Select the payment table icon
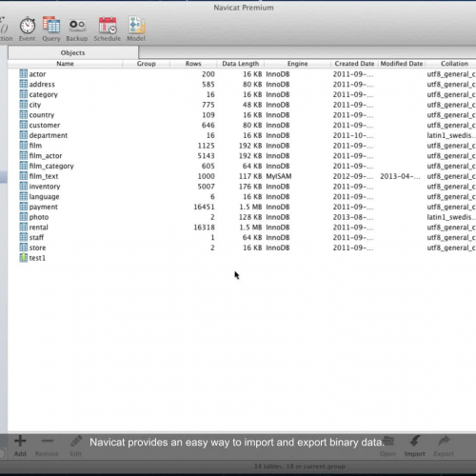476x476 pixels. point(24,207)
